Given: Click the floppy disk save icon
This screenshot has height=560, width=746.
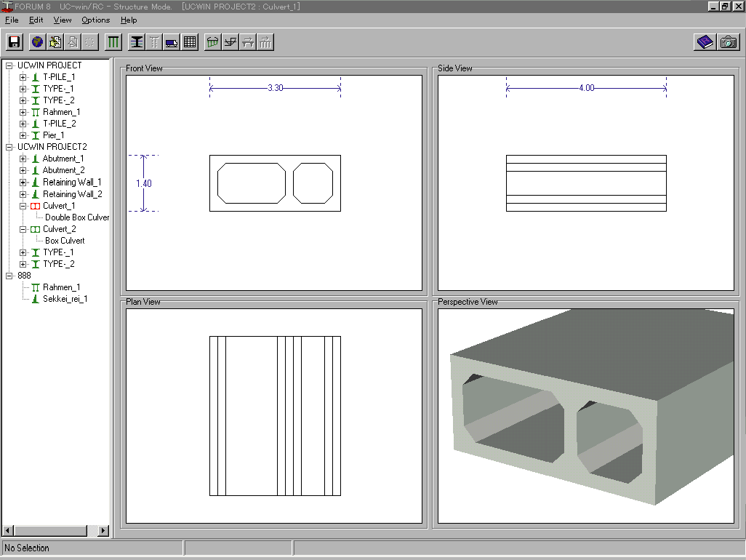Looking at the screenshot, I should coord(15,42).
